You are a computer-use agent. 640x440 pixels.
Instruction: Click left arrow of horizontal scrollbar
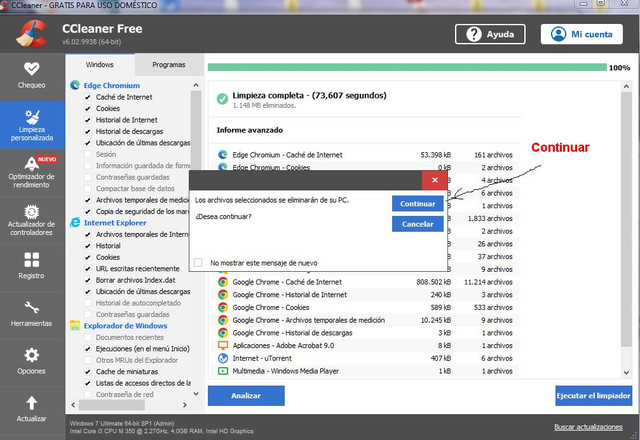point(73,405)
